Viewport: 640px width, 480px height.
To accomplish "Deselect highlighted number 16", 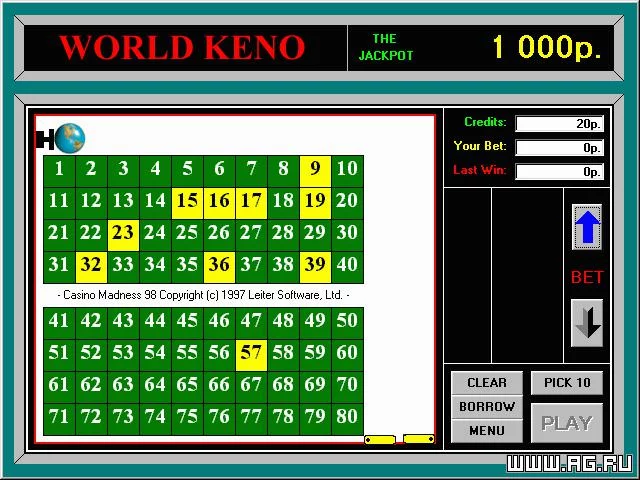I will click(x=219, y=203).
